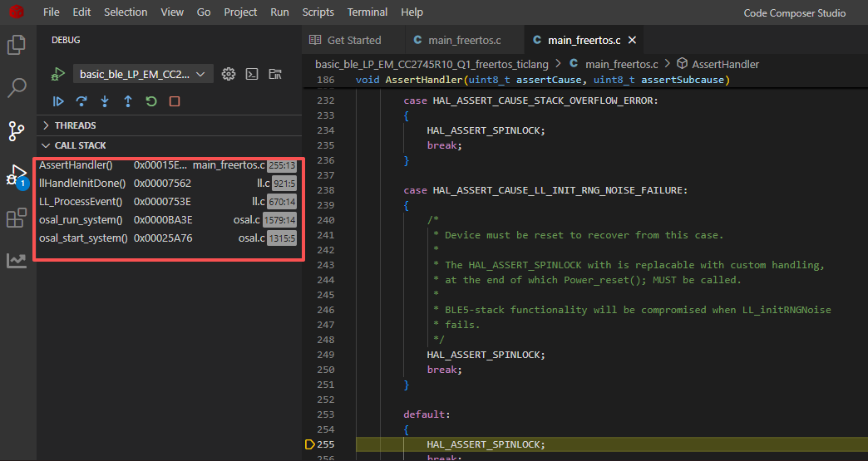
Task: Open the Source Control view
Action: (17, 131)
